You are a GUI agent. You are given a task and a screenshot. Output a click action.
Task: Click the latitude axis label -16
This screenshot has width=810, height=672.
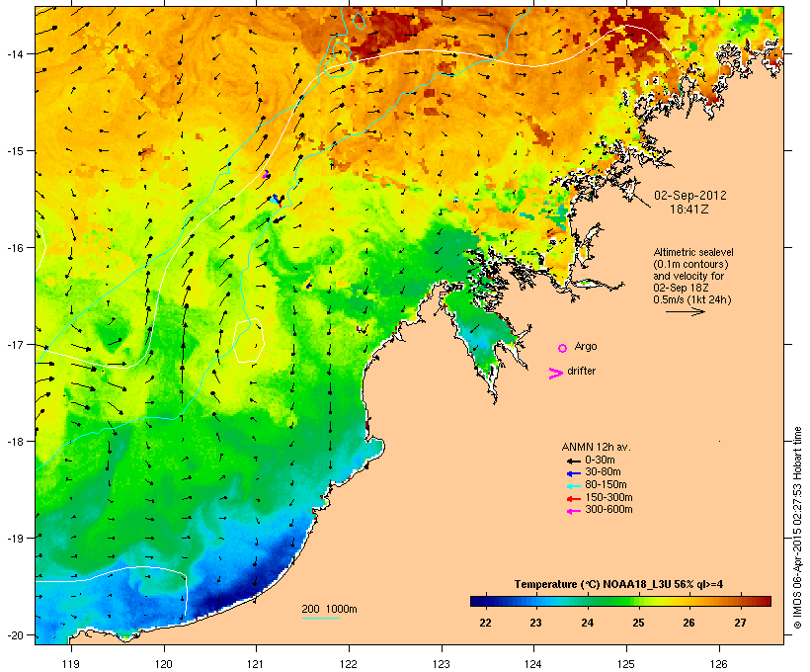(14, 248)
